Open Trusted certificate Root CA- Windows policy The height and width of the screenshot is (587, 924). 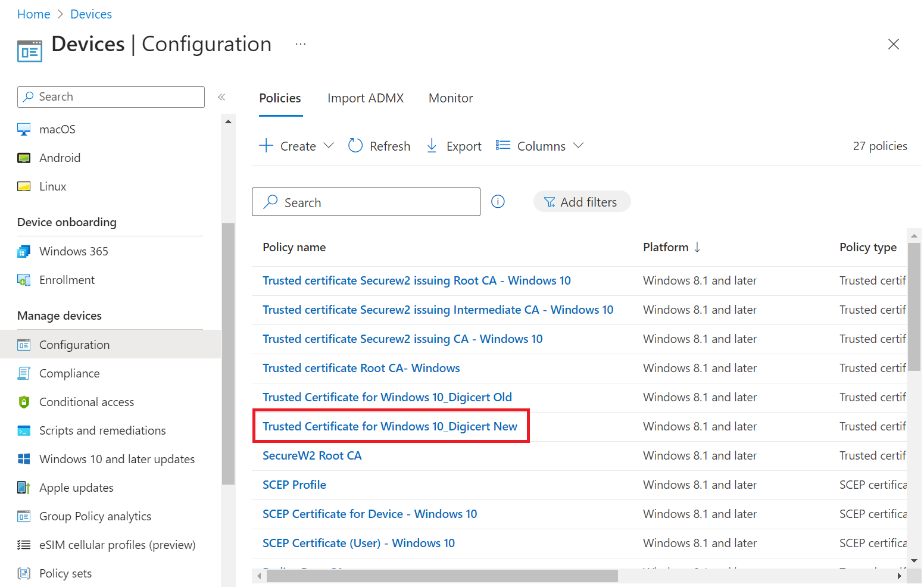point(361,368)
